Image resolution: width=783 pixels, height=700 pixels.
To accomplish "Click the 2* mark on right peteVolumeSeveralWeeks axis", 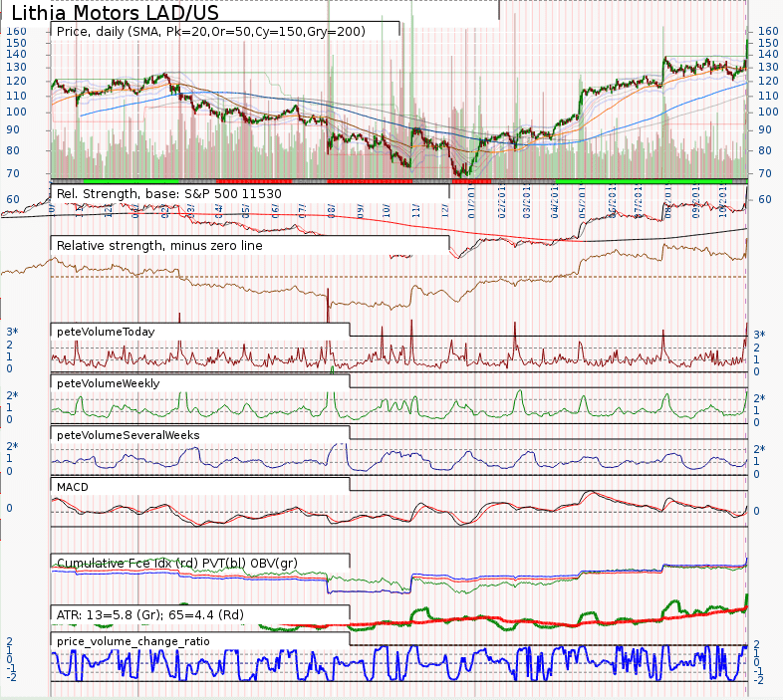I will click(759, 449).
